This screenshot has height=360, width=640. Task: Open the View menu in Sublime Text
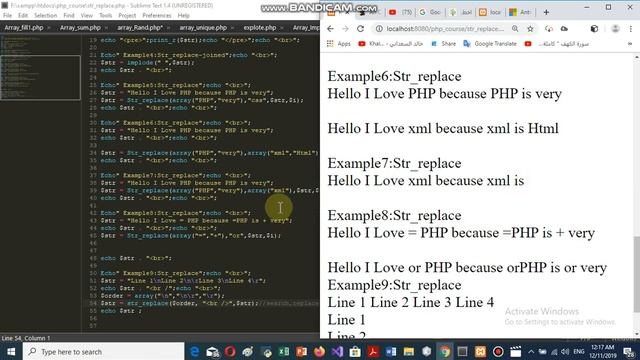[x=87, y=16]
